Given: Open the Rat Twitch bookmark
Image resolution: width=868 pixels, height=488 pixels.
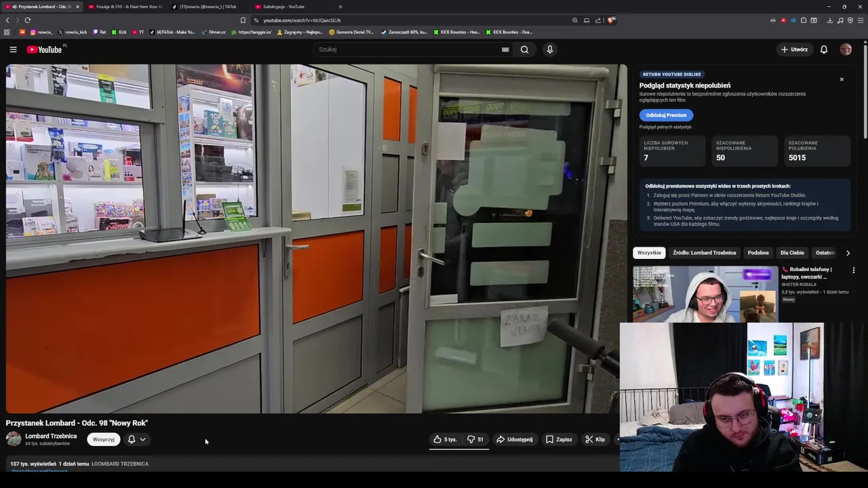Looking at the screenshot, I should pyautogui.click(x=99, y=32).
